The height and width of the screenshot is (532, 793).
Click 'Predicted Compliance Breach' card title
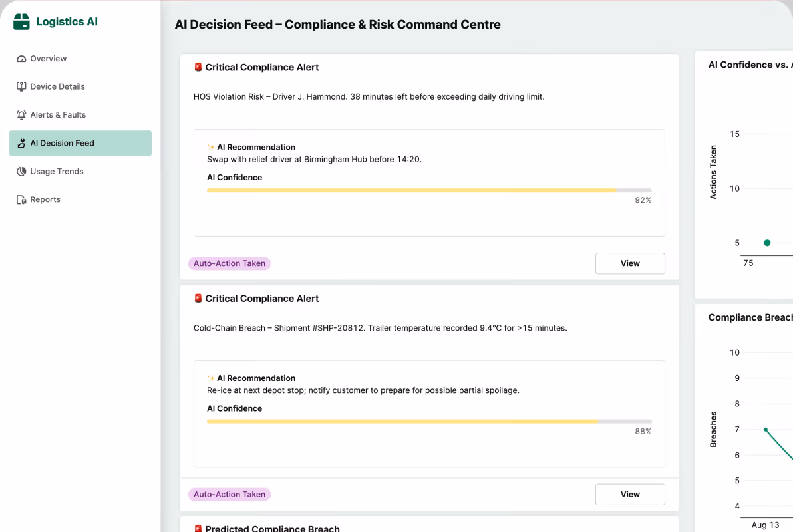point(273,528)
